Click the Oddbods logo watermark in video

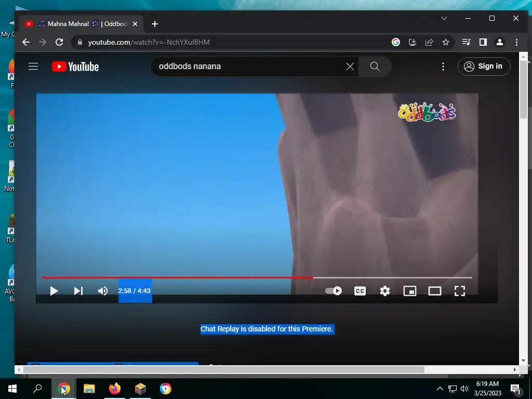point(427,112)
